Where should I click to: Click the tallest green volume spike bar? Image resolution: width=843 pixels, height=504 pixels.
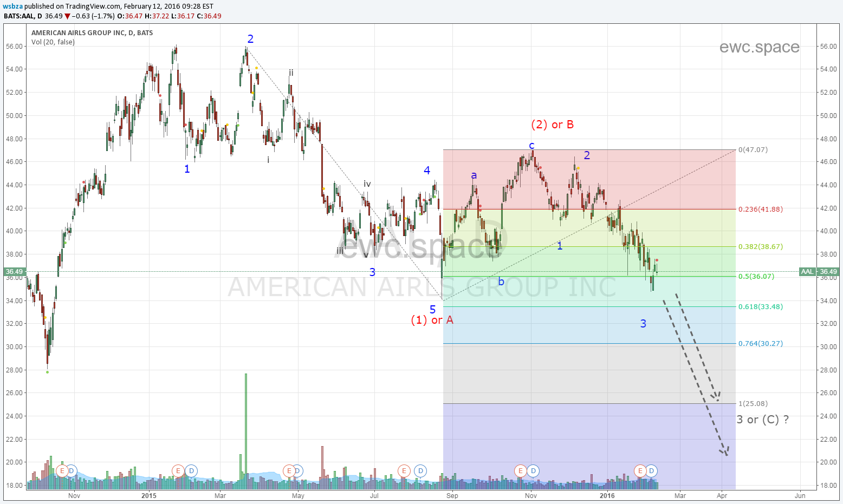246,428
